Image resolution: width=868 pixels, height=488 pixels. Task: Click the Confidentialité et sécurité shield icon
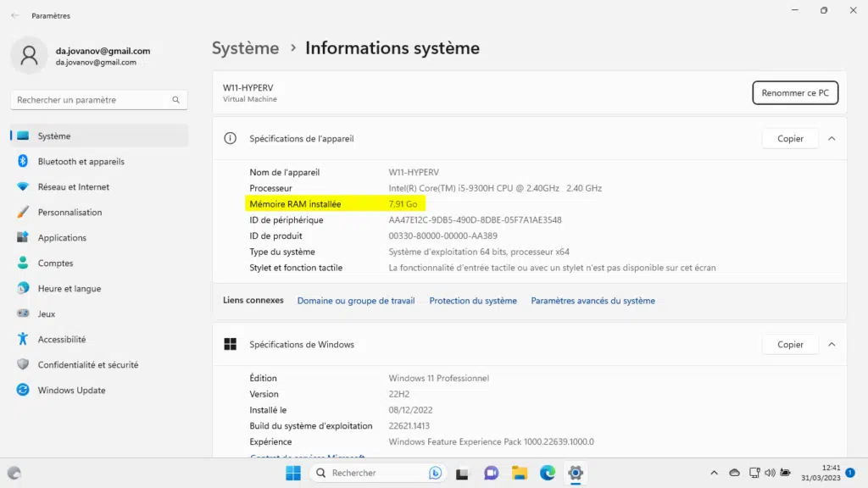pos(23,364)
